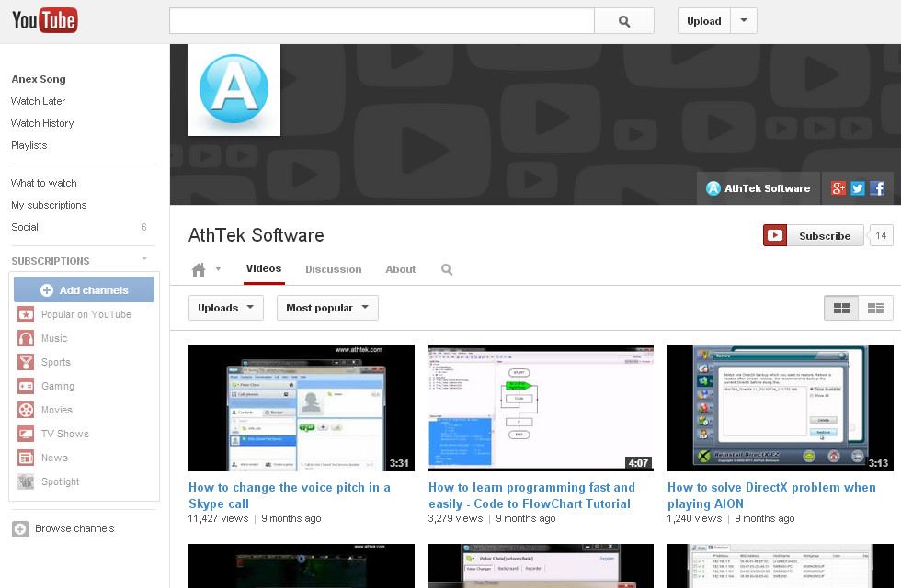Open the Upload dropdown arrow

tap(744, 20)
